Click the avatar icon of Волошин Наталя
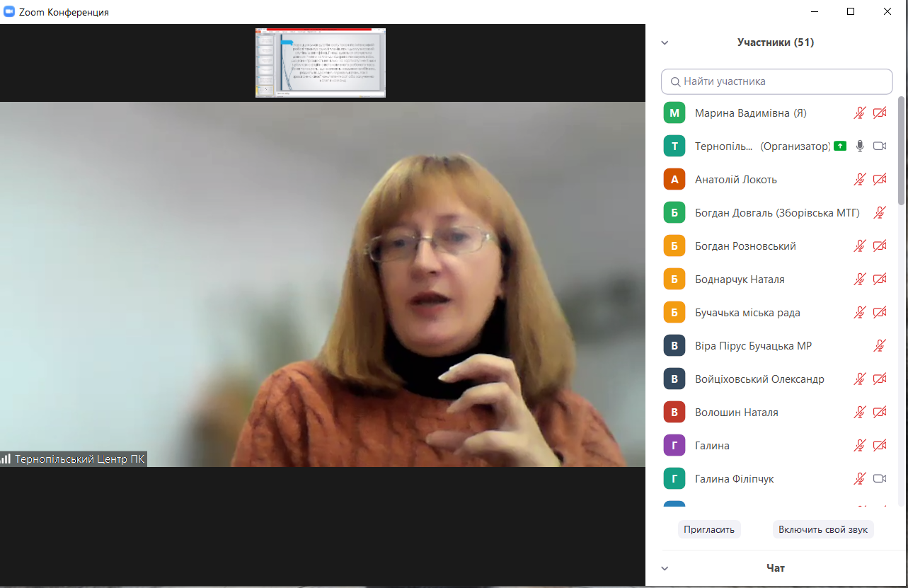This screenshot has height=588, width=908. point(674,413)
